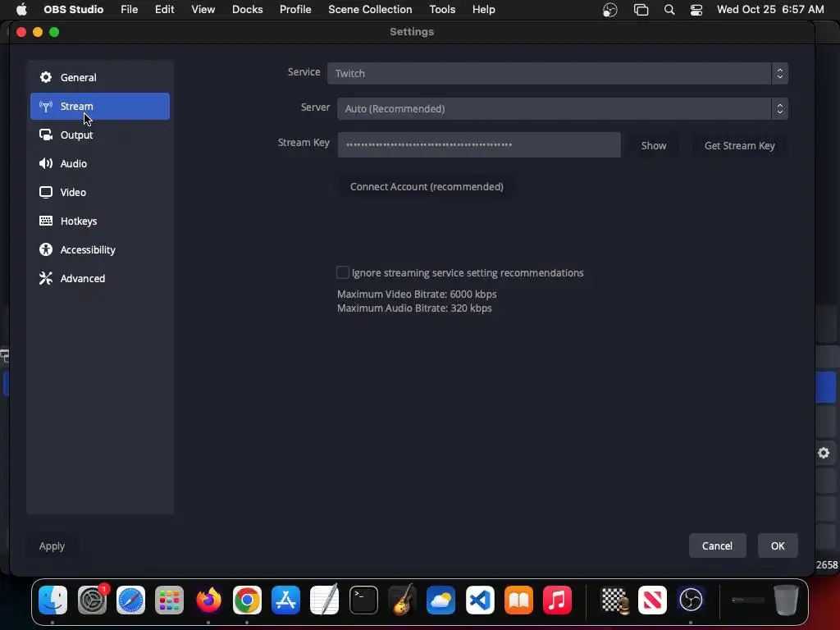Screen dimensions: 840x630
Task: Click the OBS status icon in menu bar
Action: pyautogui.click(x=609, y=10)
